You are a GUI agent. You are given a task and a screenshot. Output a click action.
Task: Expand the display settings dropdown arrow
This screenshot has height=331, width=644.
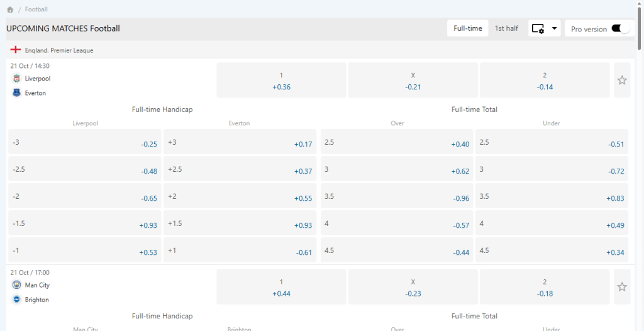[x=554, y=29]
